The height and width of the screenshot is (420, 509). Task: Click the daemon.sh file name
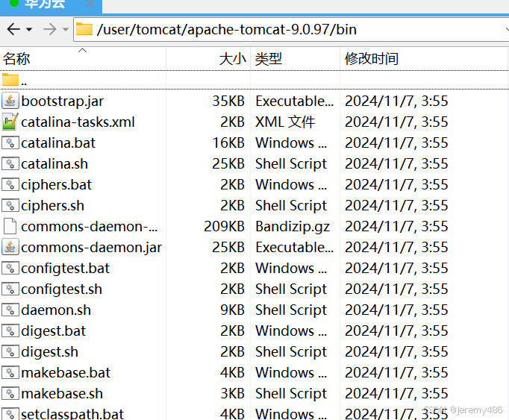56,310
